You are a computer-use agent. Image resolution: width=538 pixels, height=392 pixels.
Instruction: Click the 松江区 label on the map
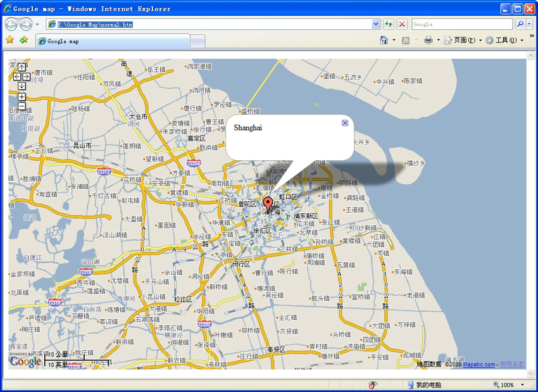click(x=183, y=300)
